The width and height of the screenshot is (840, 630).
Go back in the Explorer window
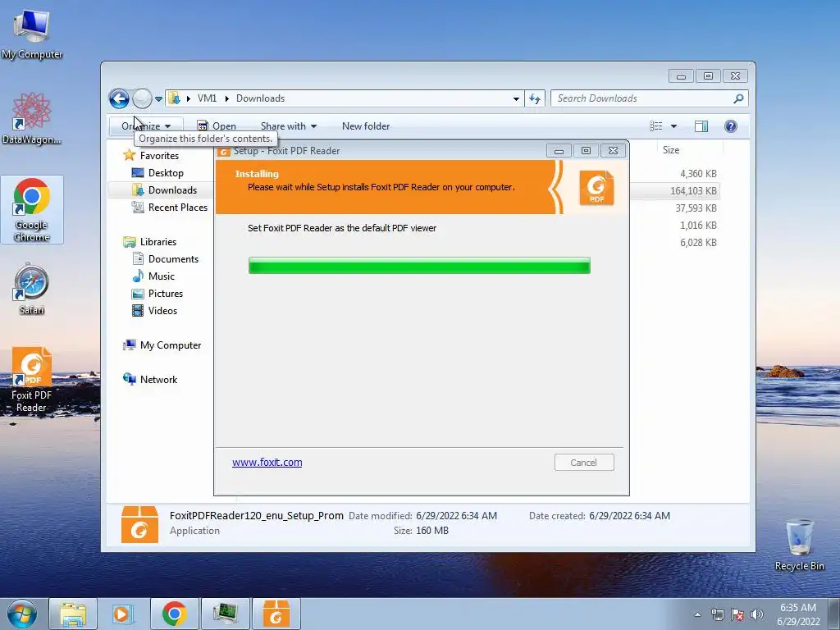tap(119, 98)
